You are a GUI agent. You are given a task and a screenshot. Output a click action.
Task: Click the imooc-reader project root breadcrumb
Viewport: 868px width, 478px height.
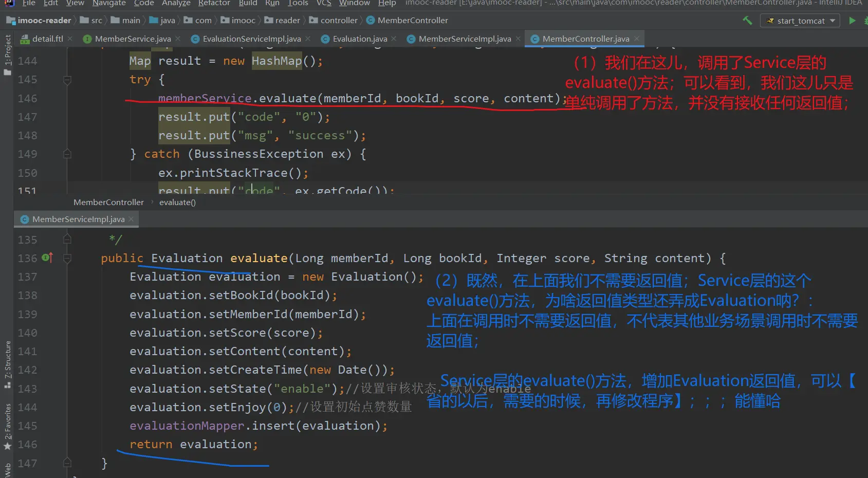[x=44, y=21]
